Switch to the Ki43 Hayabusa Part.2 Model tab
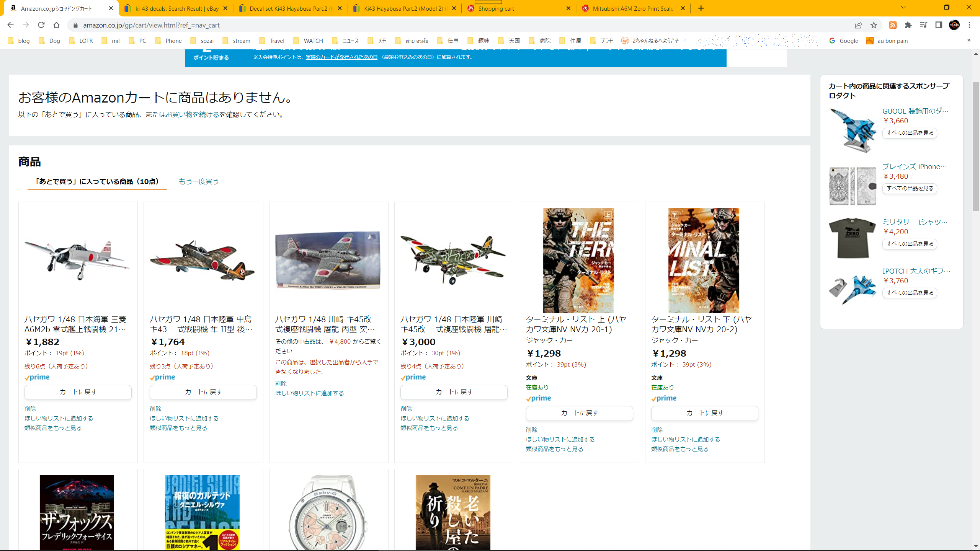This screenshot has height=551, width=980. pos(405,8)
